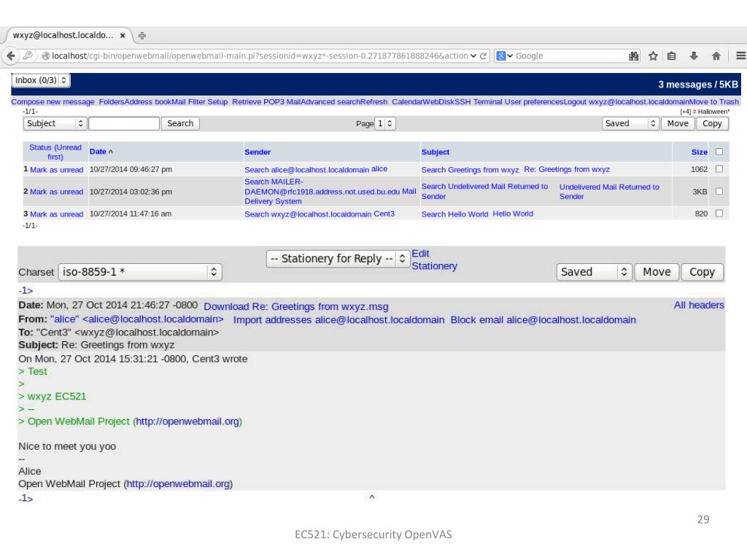This screenshot has width=747, height=560.
Task: Toggle select-all checkbox in Size header
Action: [x=719, y=152]
